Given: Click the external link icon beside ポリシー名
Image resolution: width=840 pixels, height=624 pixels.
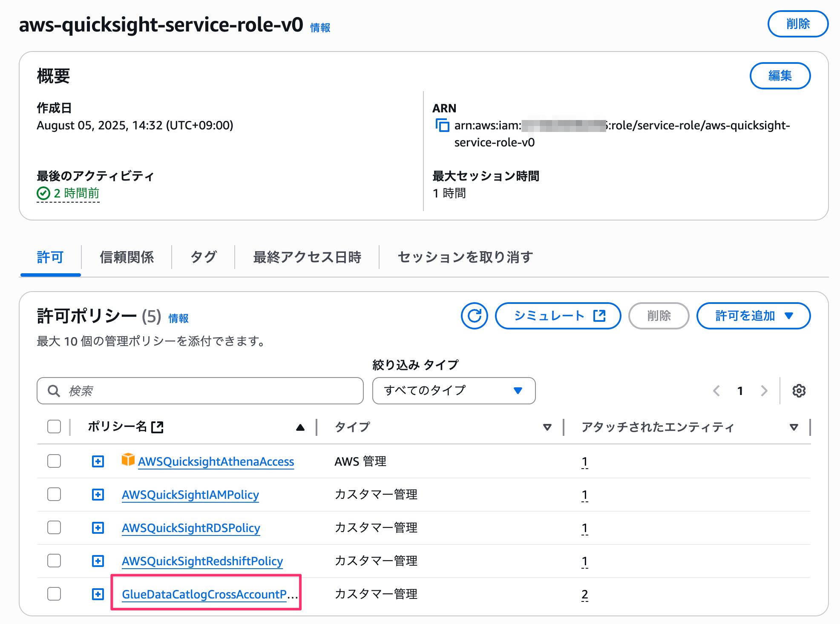Looking at the screenshot, I should (158, 427).
